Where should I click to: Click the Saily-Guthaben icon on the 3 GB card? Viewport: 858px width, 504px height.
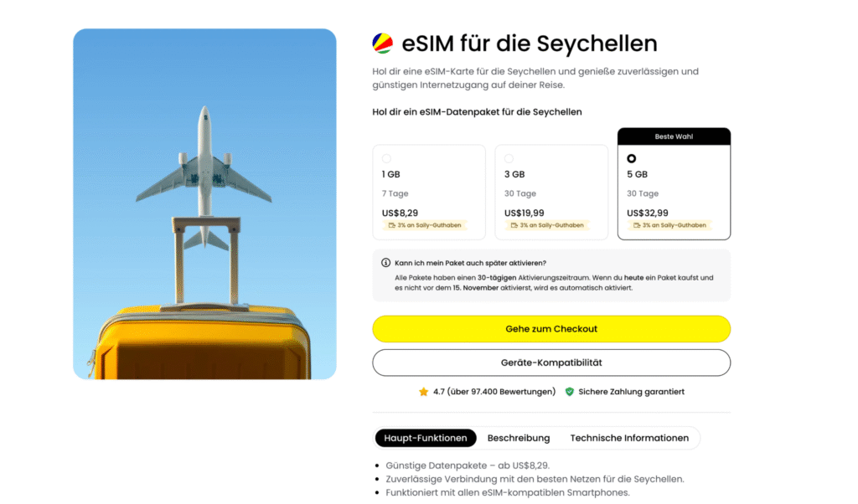point(514,224)
